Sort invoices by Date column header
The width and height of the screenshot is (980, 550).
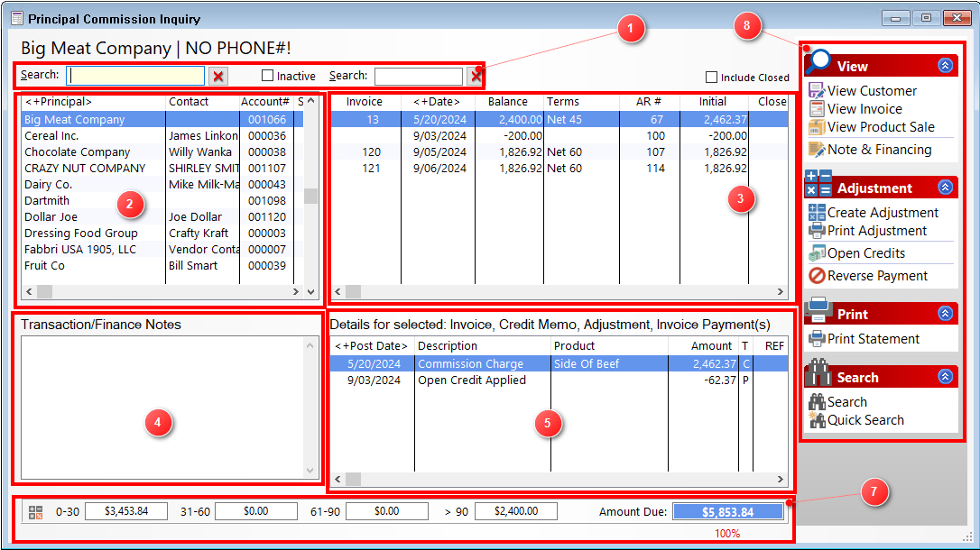click(438, 102)
